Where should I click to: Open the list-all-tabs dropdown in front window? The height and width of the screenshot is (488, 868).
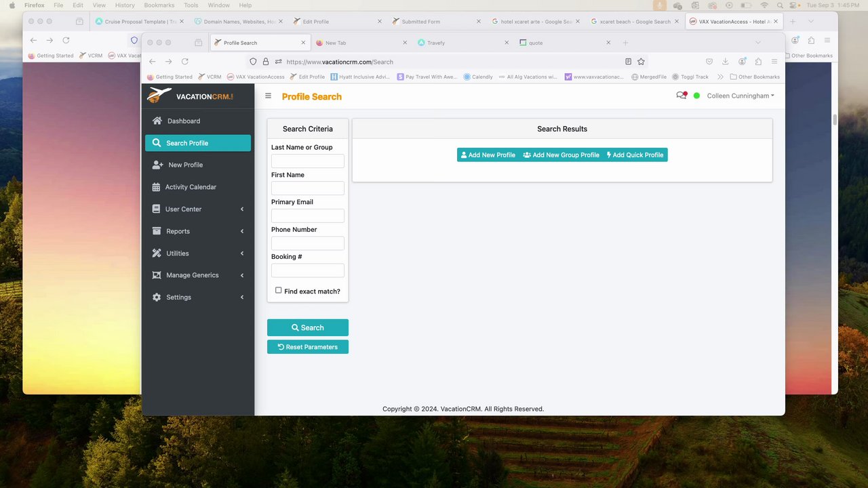click(x=757, y=43)
